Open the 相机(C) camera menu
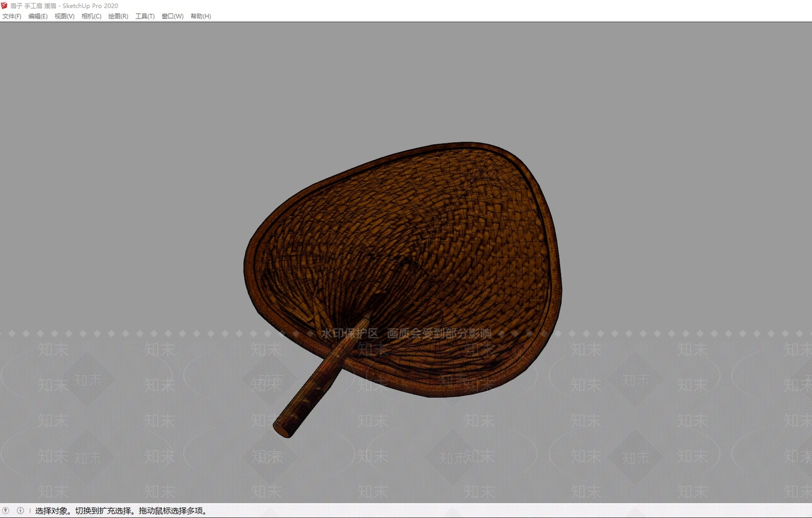Image resolution: width=812 pixels, height=518 pixels. tap(91, 16)
